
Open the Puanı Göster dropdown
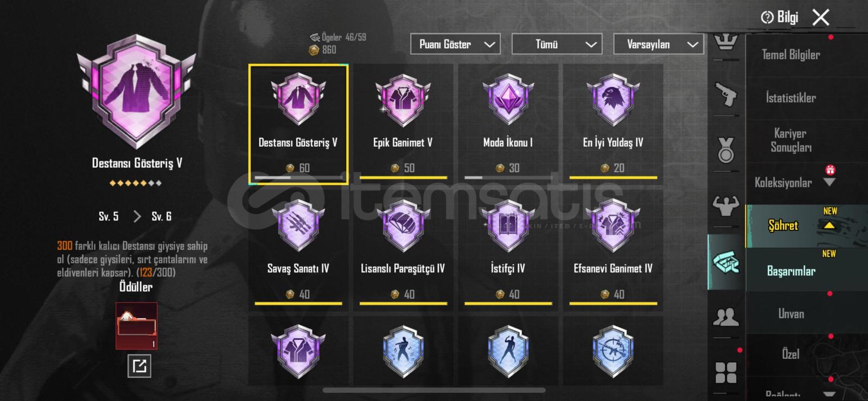[455, 44]
